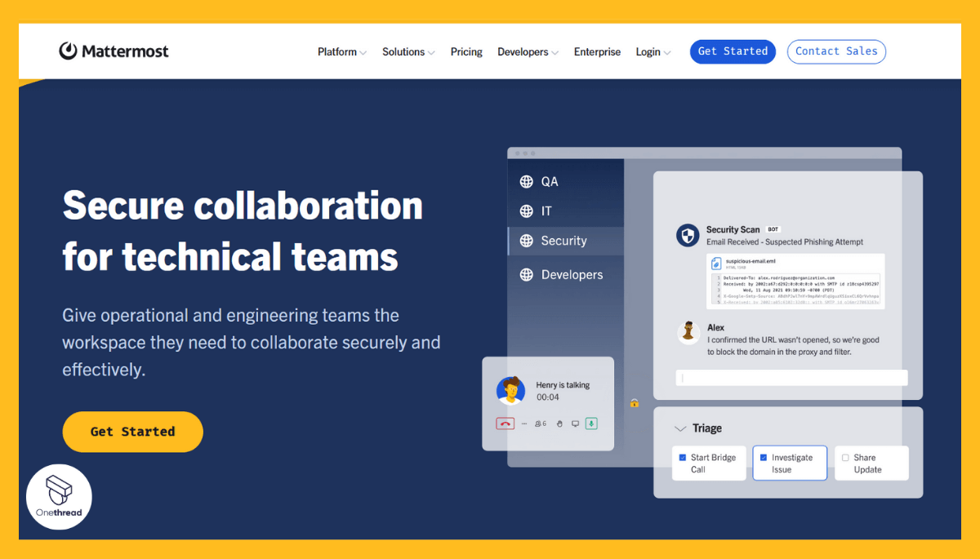Select Enterprise in the navigation bar

pyautogui.click(x=597, y=51)
